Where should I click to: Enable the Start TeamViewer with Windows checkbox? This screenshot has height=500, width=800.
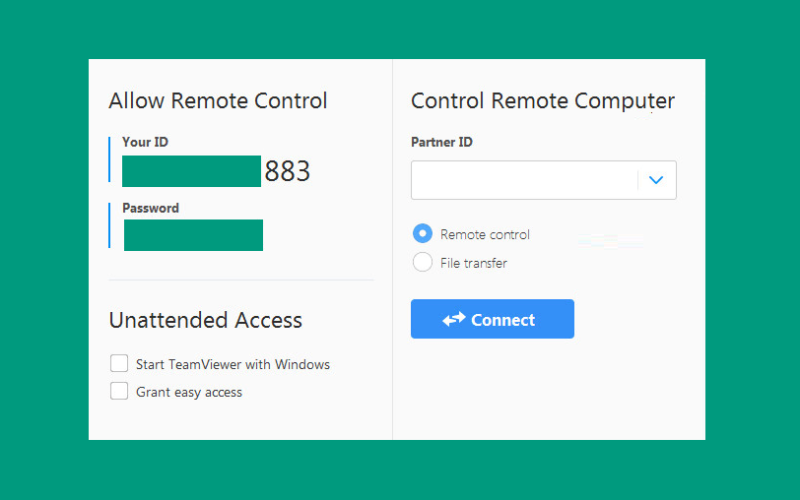119,364
